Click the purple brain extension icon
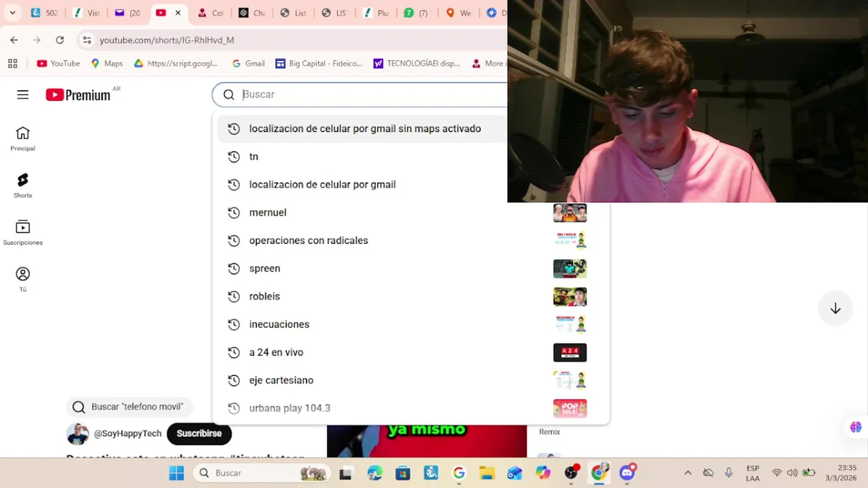 point(856,427)
